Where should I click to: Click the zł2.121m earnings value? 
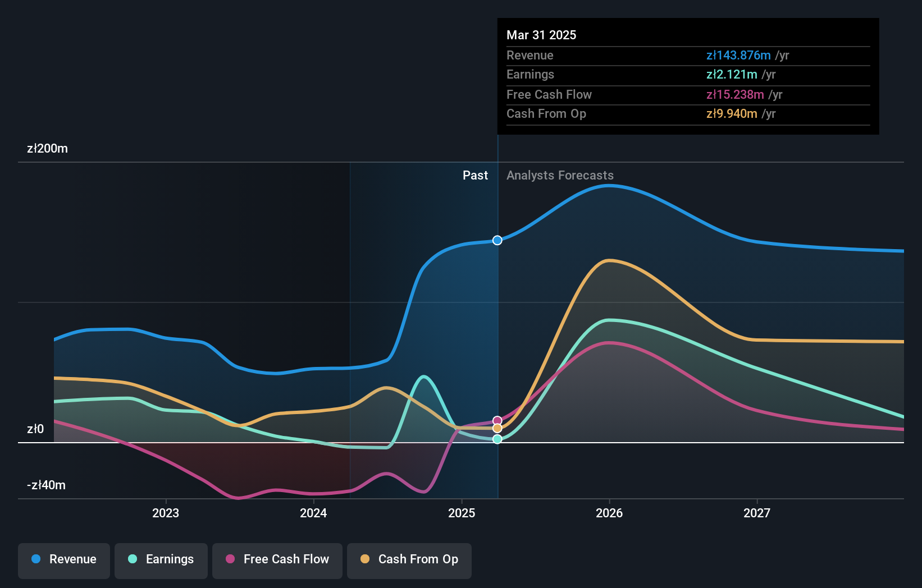tap(732, 75)
